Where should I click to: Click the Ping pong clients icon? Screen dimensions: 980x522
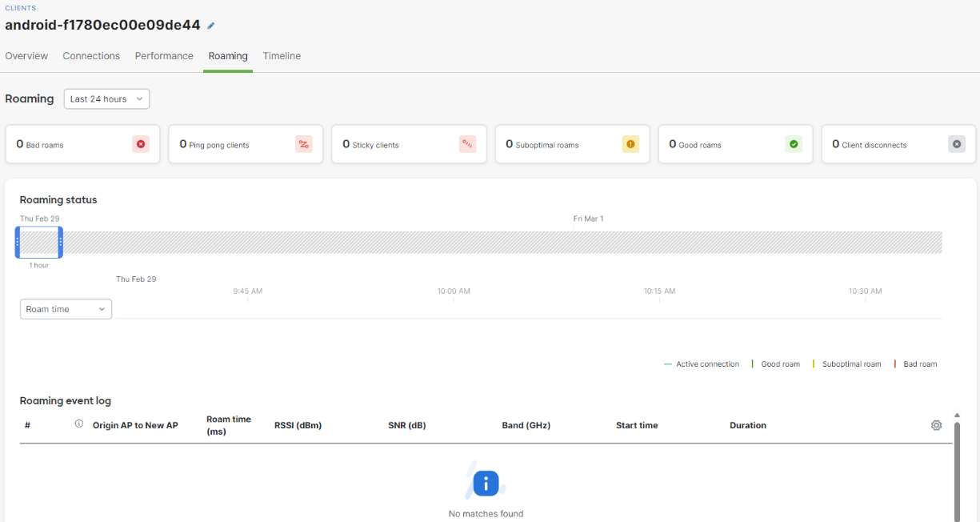303,144
